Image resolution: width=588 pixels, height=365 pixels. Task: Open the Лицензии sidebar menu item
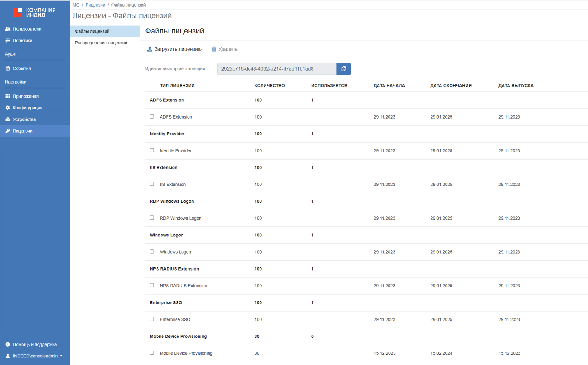click(23, 131)
